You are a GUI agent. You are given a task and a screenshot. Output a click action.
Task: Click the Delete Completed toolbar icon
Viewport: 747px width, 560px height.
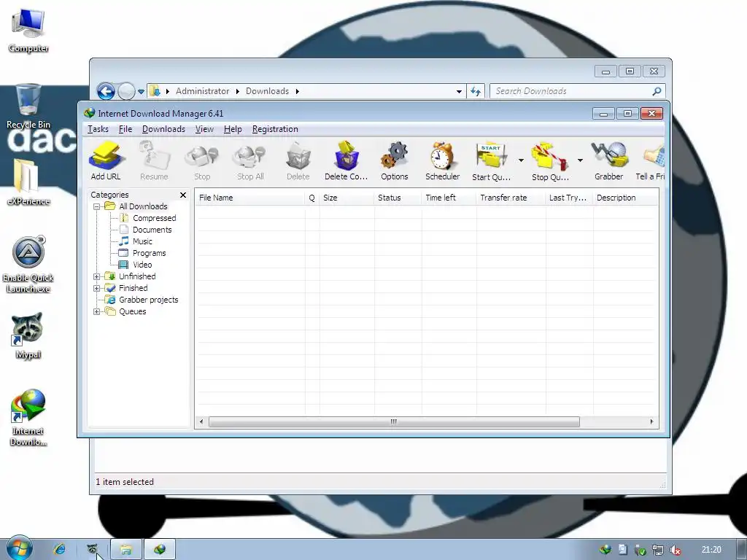346,160
